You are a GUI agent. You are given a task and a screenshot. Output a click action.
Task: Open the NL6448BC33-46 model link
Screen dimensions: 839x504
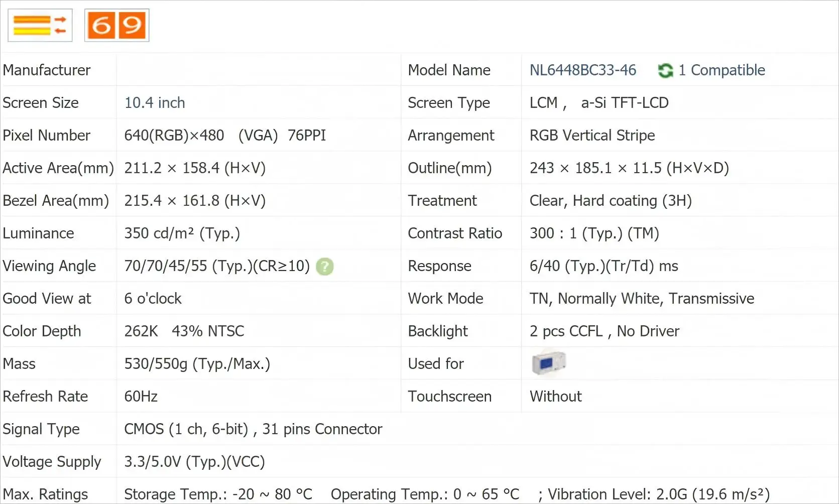coord(582,70)
